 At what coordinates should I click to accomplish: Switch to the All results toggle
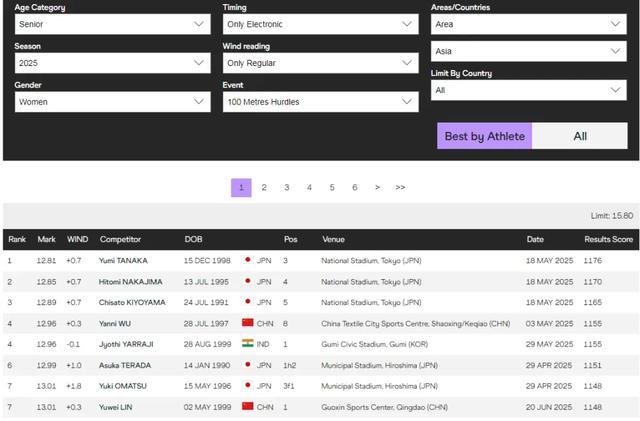580,136
